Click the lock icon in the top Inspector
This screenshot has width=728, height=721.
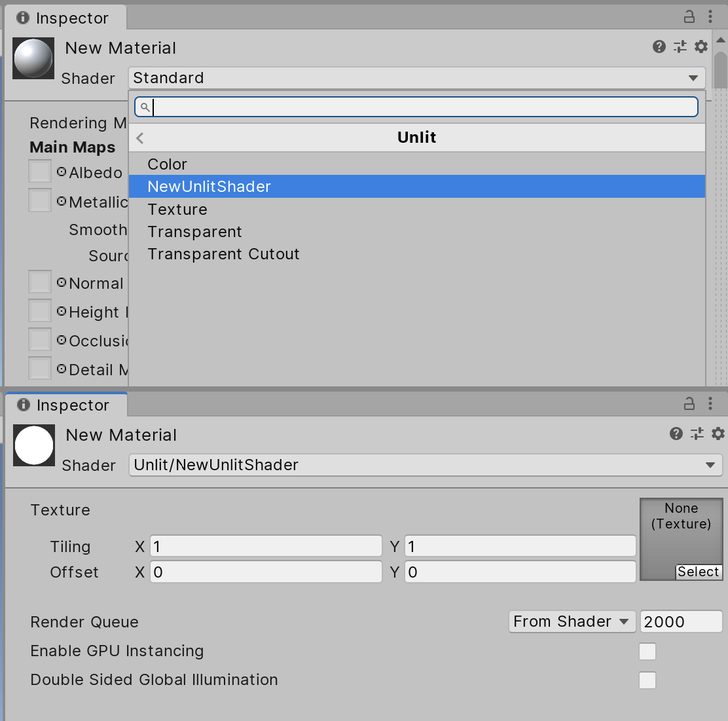689,17
